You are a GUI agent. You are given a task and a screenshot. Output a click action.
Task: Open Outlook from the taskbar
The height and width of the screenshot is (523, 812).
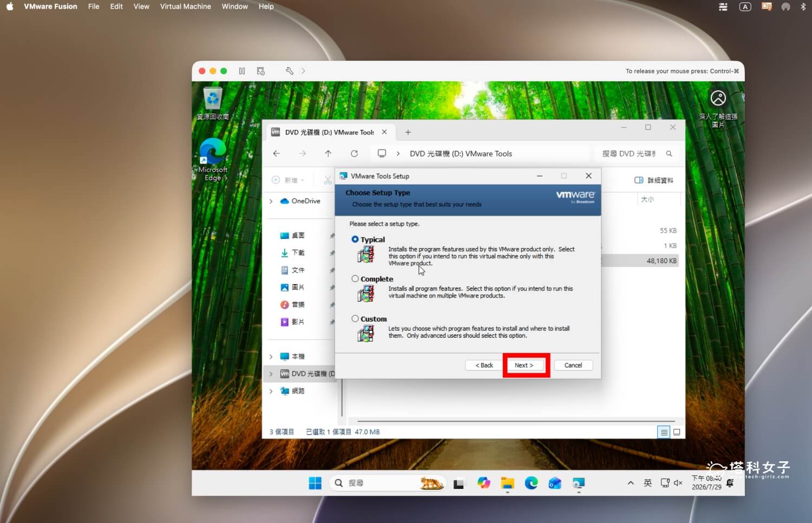coord(555,483)
